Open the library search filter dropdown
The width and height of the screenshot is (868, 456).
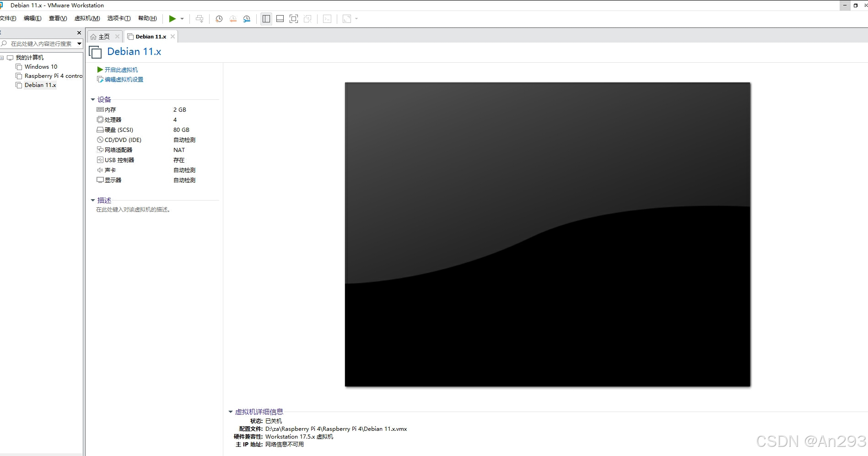[x=79, y=44]
